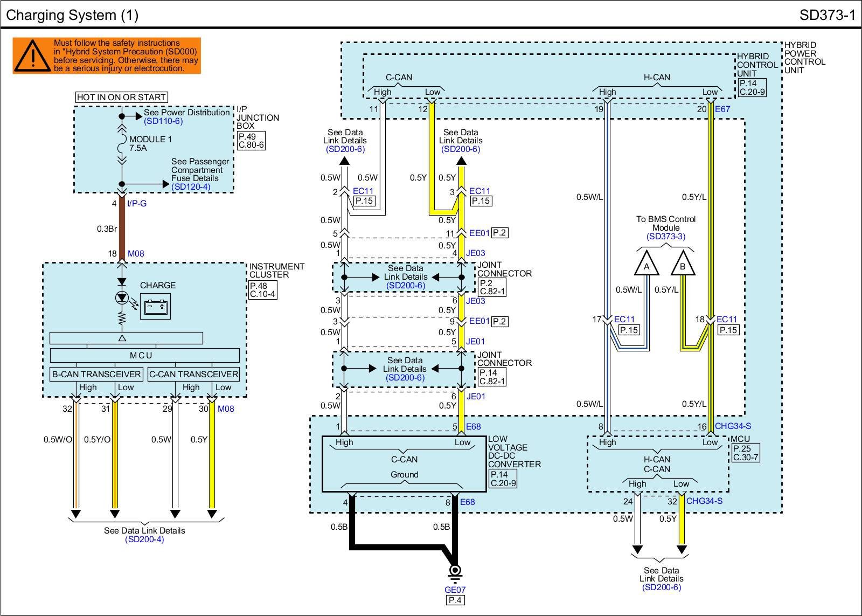
Task: Click the GE07 ground symbol
Action: coord(455,571)
